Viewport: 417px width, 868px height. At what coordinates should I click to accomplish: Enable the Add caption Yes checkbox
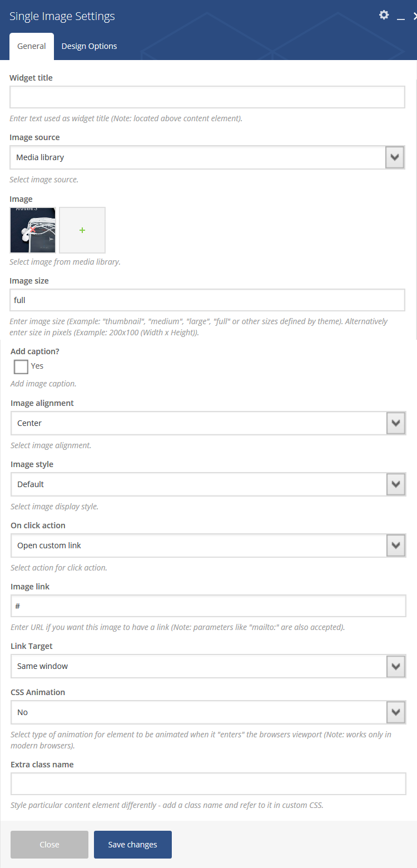click(21, 366)
